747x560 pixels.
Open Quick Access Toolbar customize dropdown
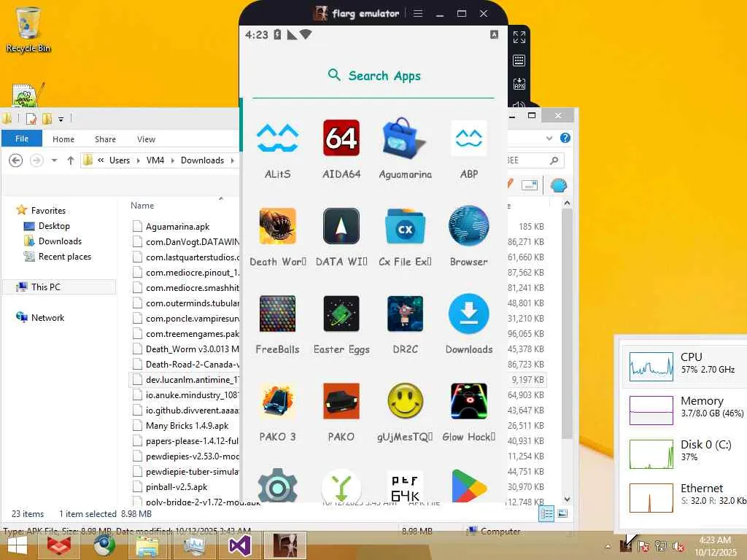point(61,119)
